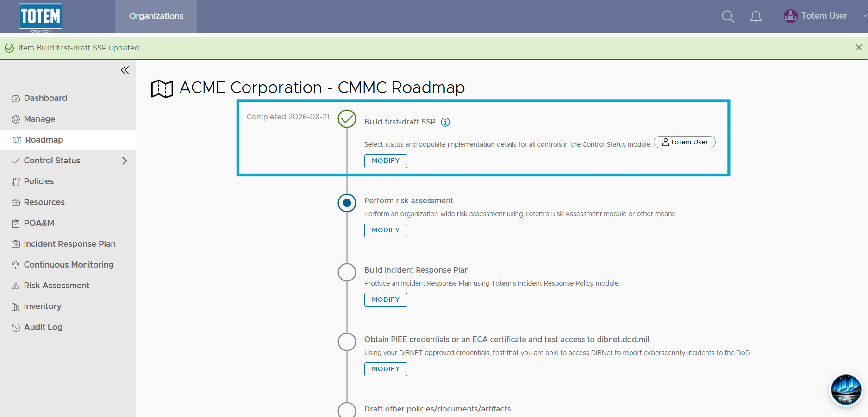Select the Build Incident Response Plan step circle
This screenshot has width=868, height=417.
pos(347,272)
